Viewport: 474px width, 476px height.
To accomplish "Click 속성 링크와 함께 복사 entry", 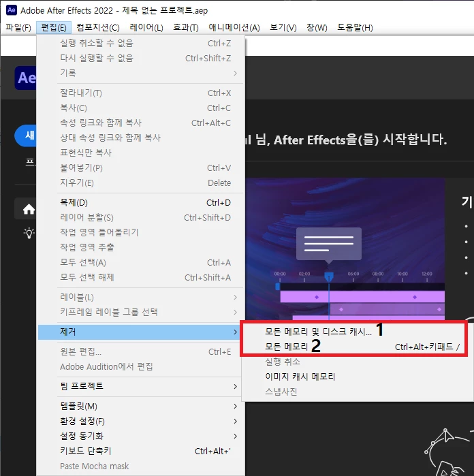I will (140, 123).
